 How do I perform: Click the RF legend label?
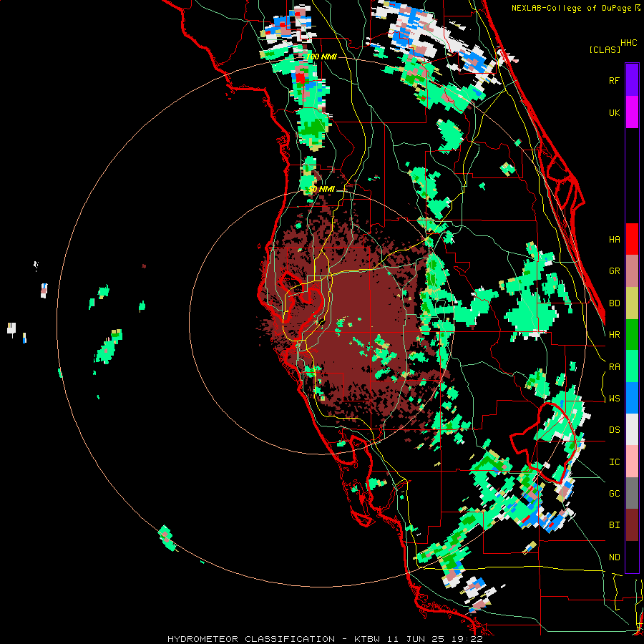click(x=614, y=80)
